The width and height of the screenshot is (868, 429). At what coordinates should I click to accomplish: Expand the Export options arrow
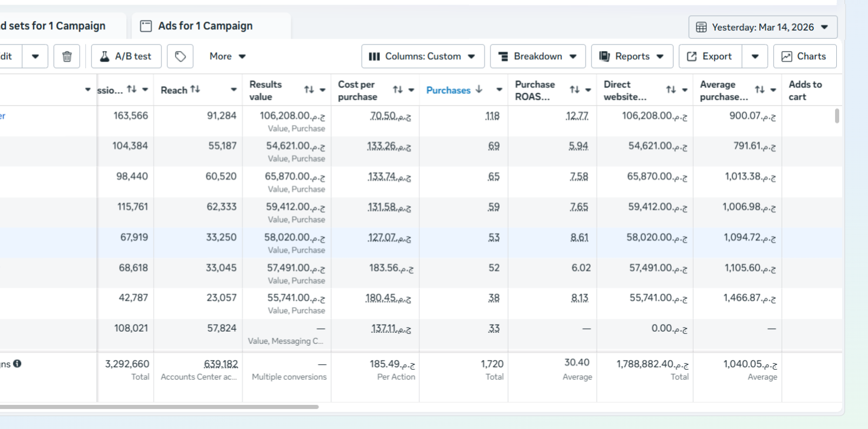click(755, 56)
